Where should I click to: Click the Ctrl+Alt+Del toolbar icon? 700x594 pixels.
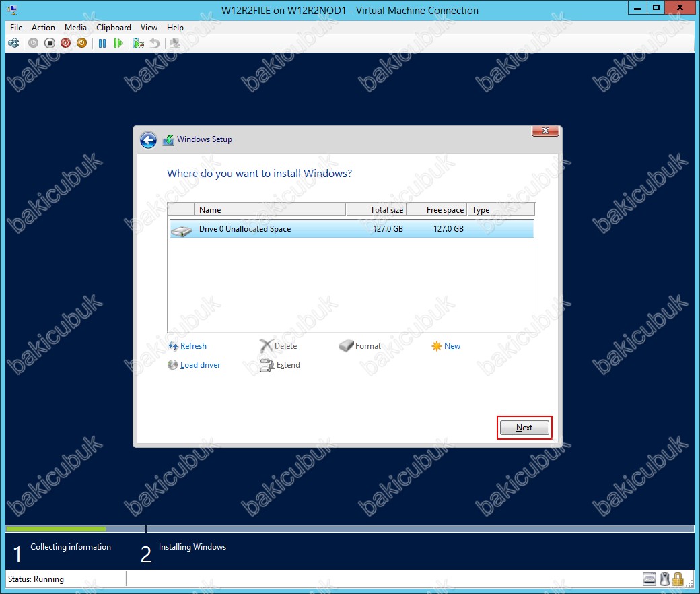(x=14, y=43)
